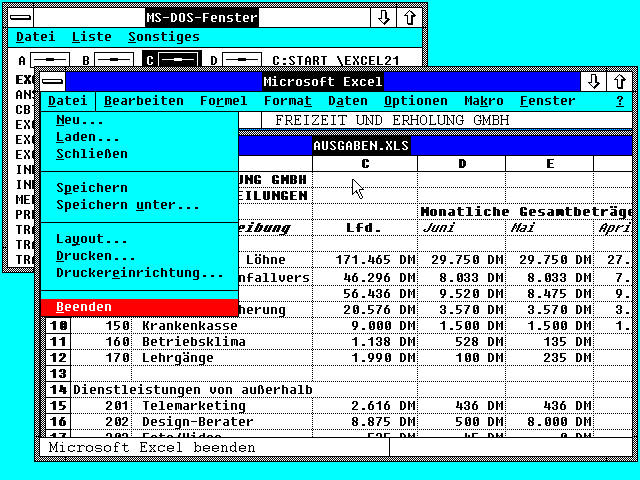Select row 10 header

(58, 326)
